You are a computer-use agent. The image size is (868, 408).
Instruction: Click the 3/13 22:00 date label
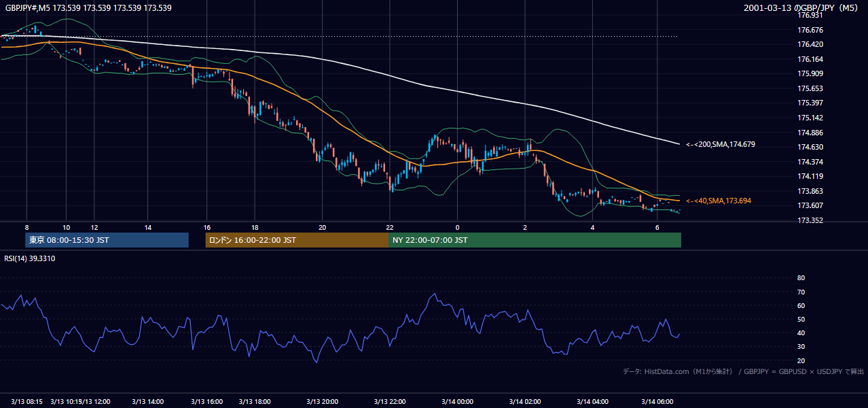389,401
